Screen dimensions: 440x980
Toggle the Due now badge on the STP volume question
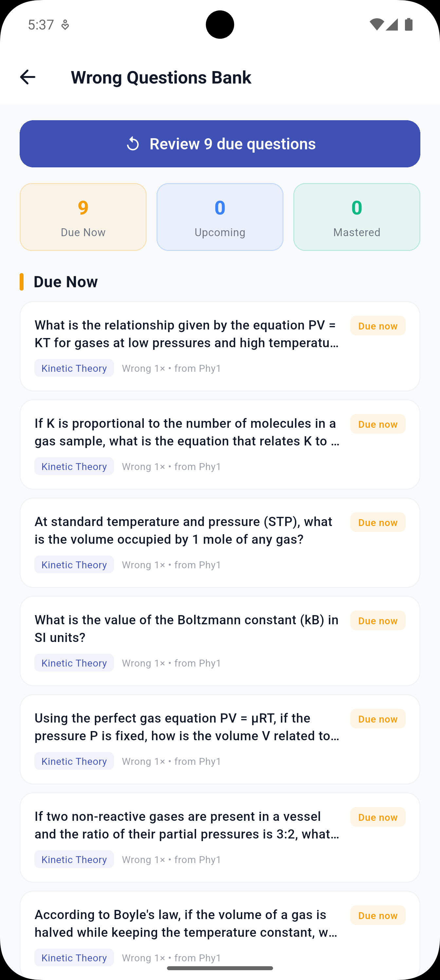coord(377,522)
